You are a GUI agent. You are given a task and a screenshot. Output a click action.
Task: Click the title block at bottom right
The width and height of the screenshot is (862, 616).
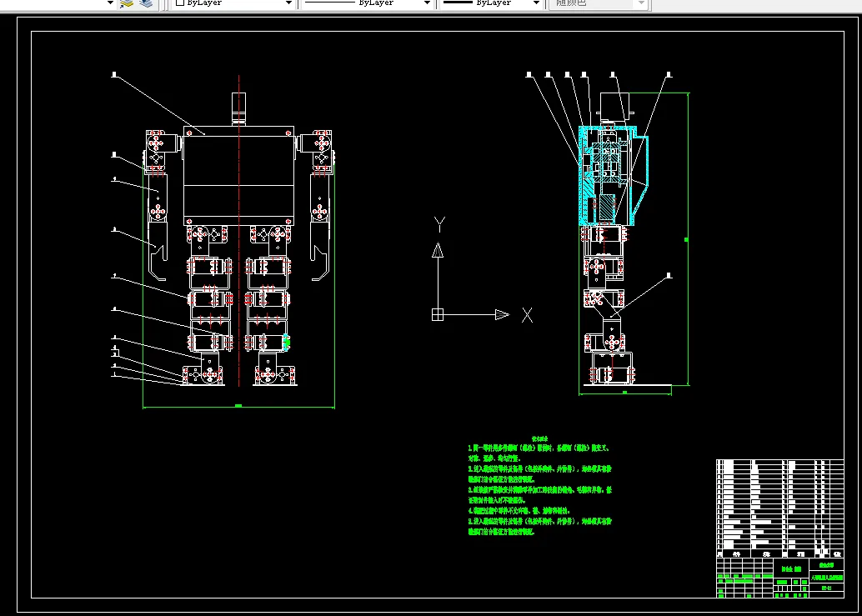pos(779,578)
